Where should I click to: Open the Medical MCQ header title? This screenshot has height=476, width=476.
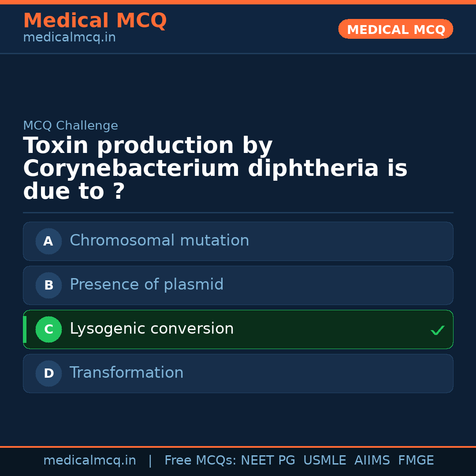[x=95, y=21]
